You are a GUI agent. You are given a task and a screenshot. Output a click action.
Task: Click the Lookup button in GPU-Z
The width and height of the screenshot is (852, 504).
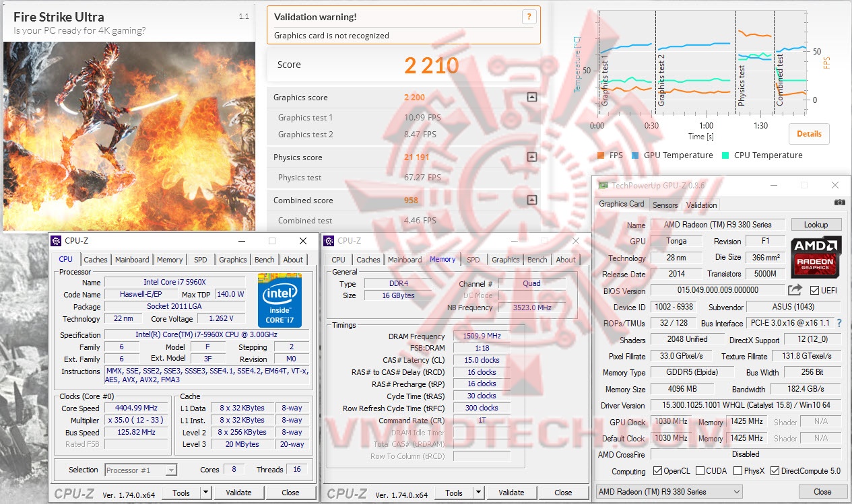816,225
